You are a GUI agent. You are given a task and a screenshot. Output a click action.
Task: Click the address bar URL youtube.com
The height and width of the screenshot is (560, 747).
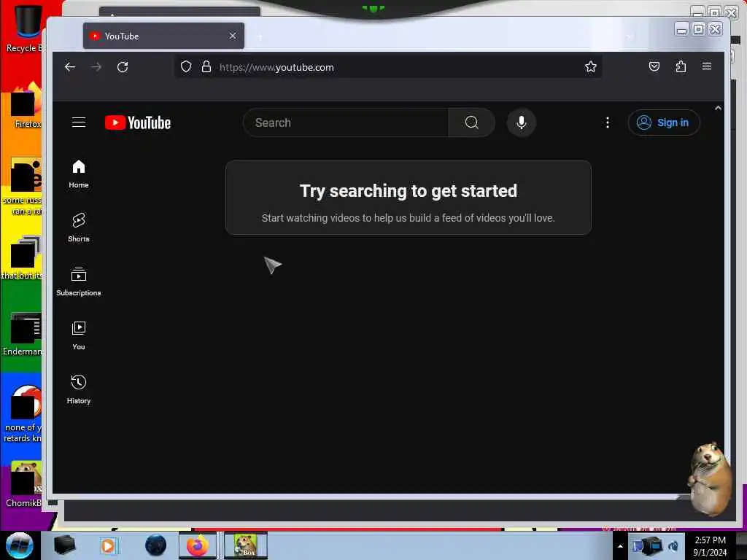click(x=276, y=67)
